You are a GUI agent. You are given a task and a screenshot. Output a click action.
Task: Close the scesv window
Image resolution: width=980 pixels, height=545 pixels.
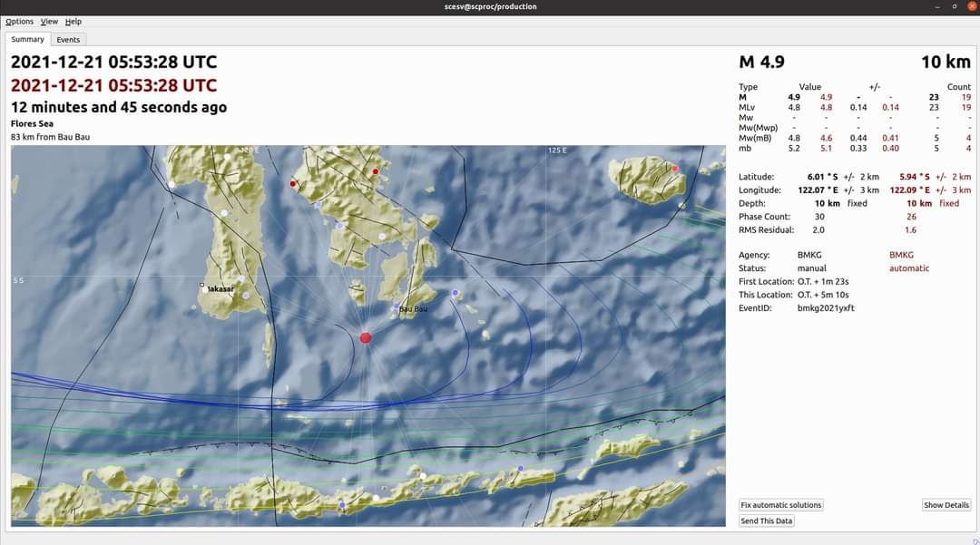tap(972, 6)
